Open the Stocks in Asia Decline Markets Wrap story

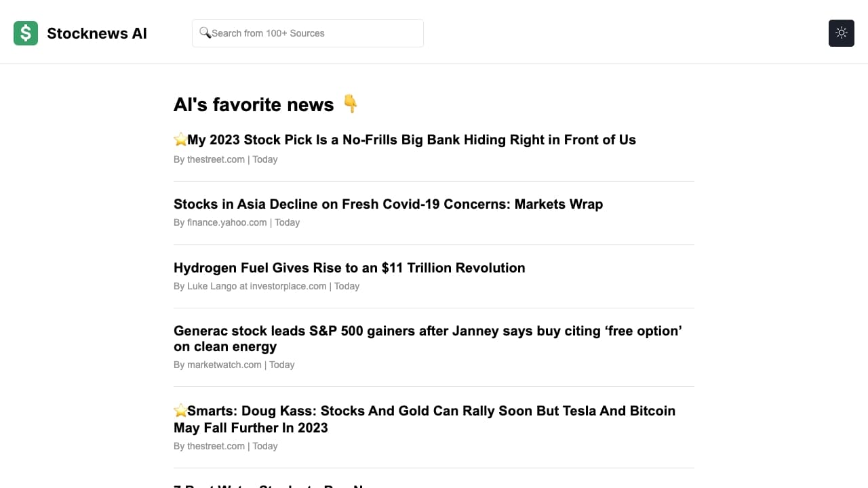tap(388, 204)
